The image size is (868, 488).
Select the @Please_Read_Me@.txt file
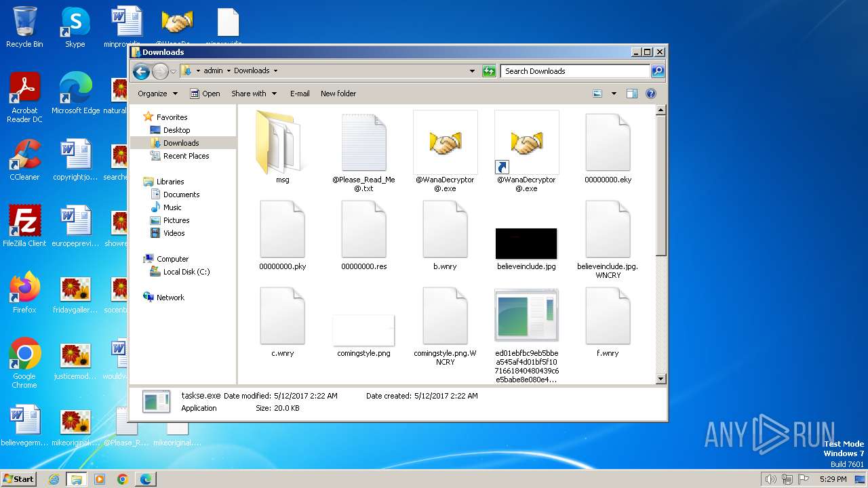363,152
